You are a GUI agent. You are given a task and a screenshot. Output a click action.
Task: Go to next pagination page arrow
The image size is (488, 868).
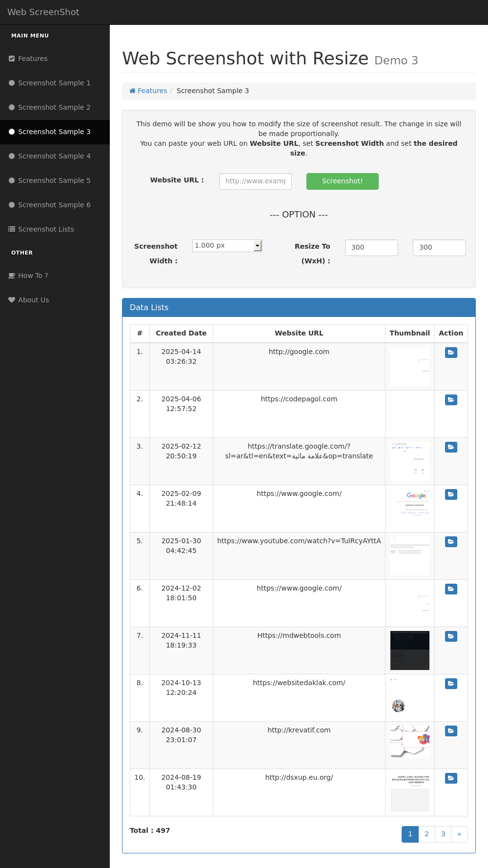459,834
